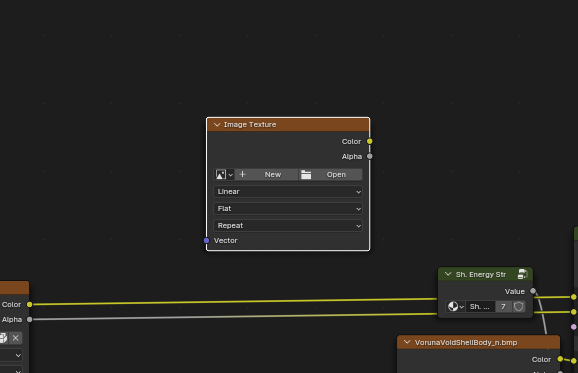Click the Color output socket on left edge node
This screenshot has width=578, height=373.
(29, 304)
